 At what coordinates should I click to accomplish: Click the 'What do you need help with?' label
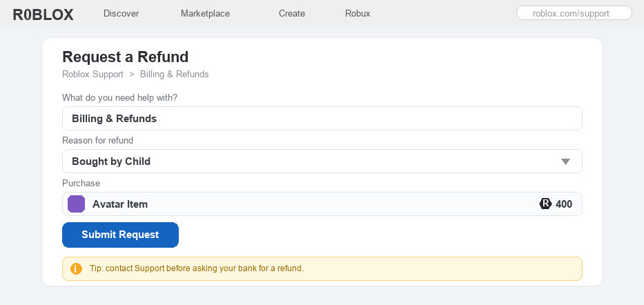[x=120, y=98]
